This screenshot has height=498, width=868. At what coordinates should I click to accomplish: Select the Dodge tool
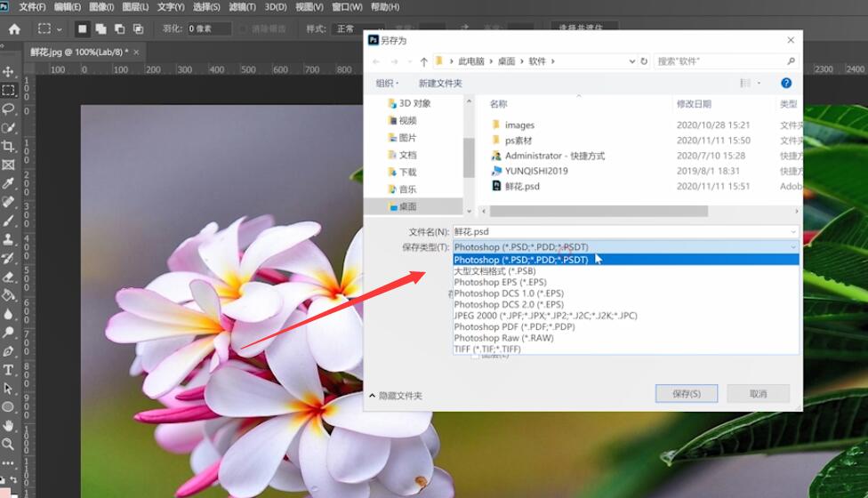point(8,333)
